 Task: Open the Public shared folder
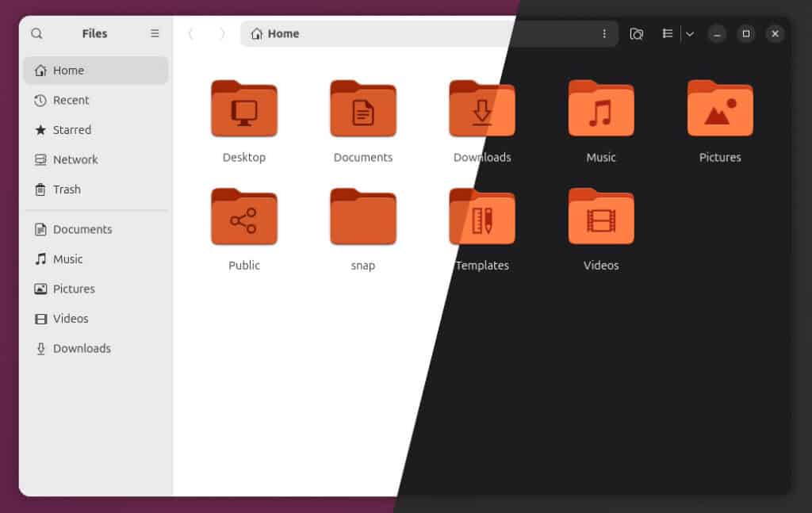[x=243, y=226]
